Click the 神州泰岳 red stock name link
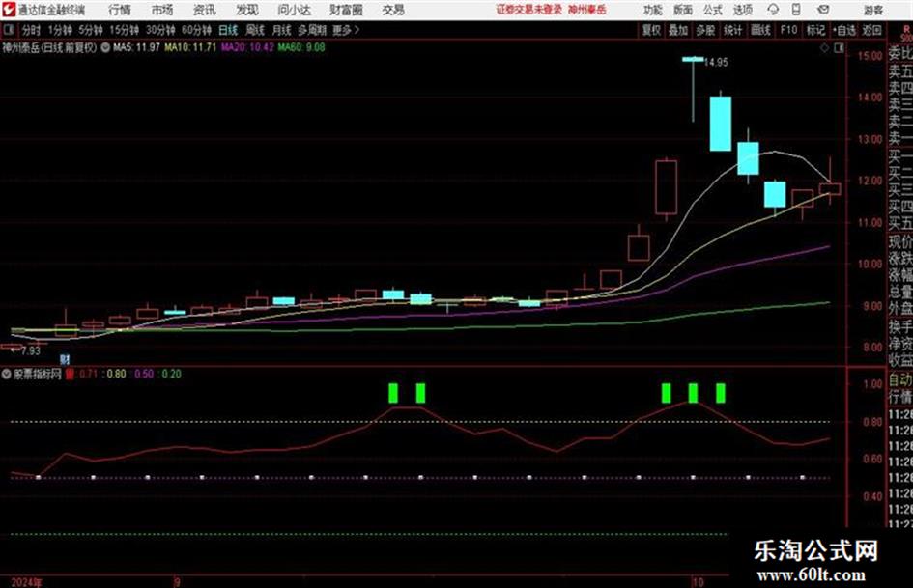913x588 pixels. 587,10
